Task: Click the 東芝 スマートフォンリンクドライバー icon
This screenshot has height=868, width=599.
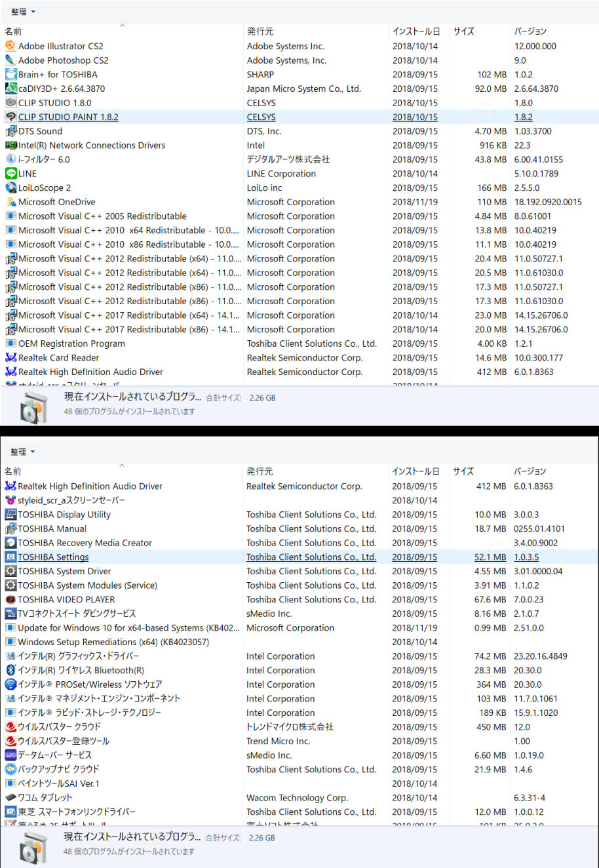Action: pyautogui.click(x=10, y=812)
